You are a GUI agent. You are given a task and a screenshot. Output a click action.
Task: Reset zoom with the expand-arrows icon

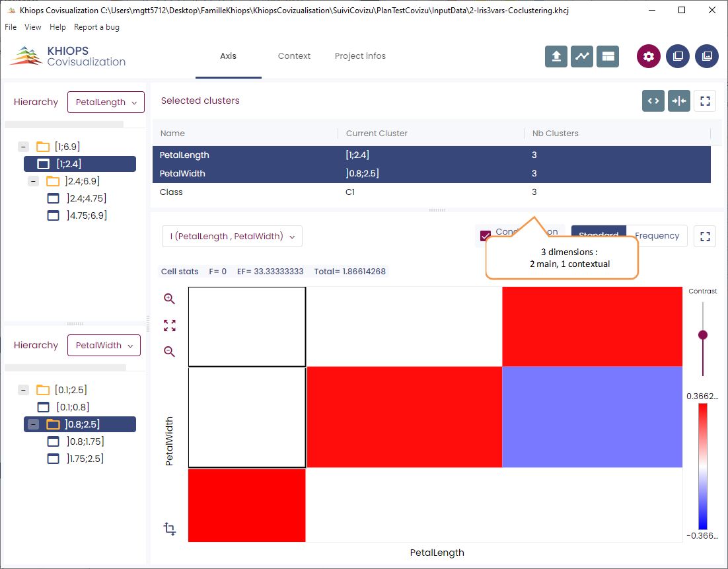click(170, 325)
